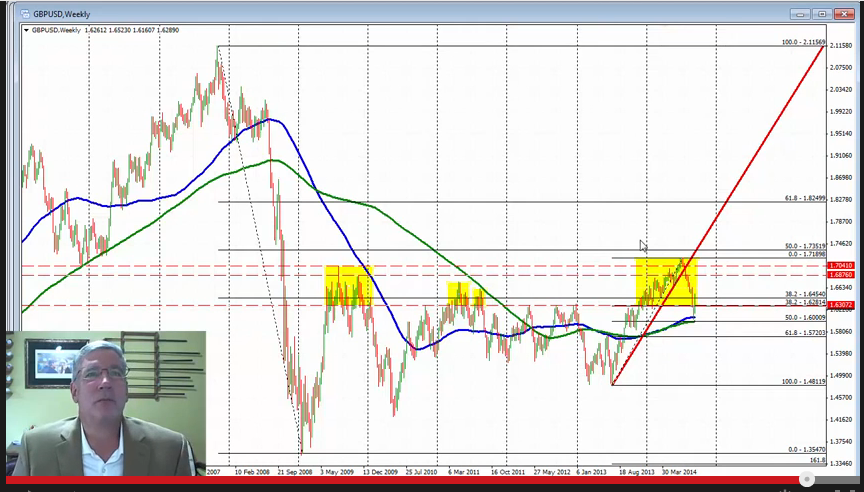Image resolution: width=864 pixels, height=492 pixels.
Task: Close the GBPUSD,Weekly chart window
Action: pyautogui.click(x=844, y=14)
